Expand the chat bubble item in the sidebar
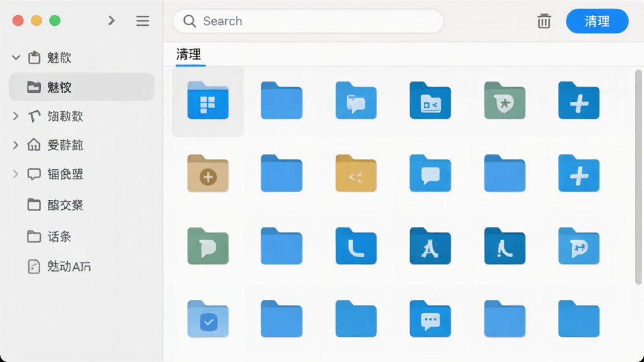Image resolution: width=644 pixels, height=362 pixels. click(16, 174)
